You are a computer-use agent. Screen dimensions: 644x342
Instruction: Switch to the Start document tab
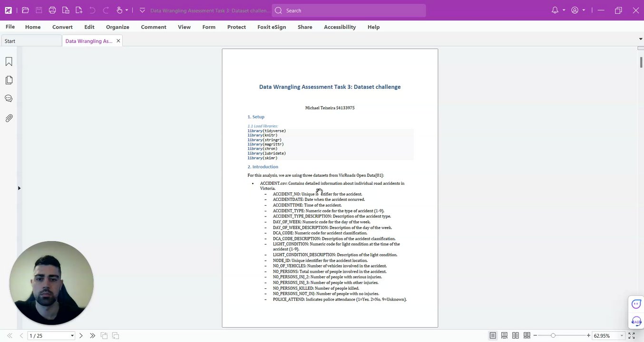click(31, 41)
